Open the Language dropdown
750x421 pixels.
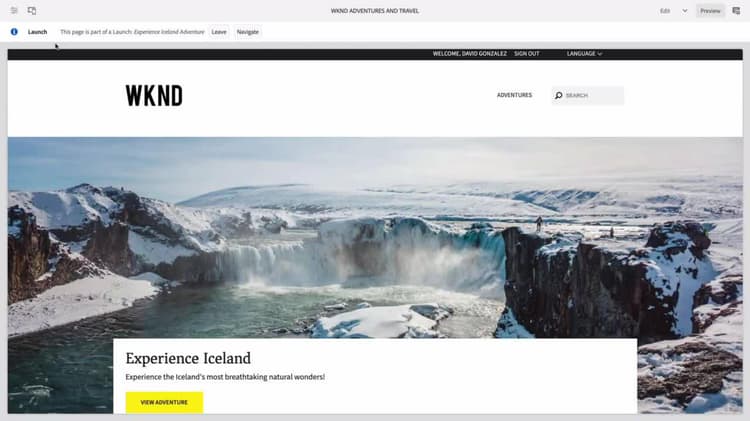(584, 54)
